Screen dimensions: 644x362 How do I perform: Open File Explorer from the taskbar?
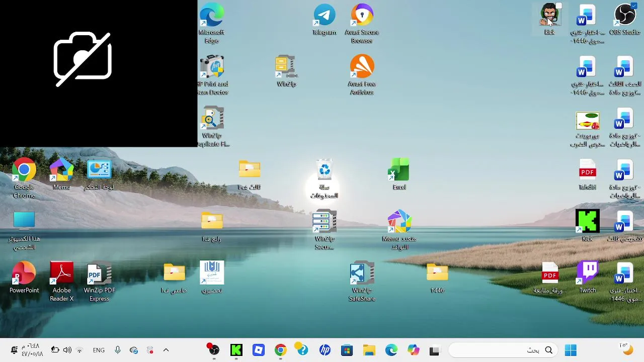pyautogui.click(x=369, y=350)
